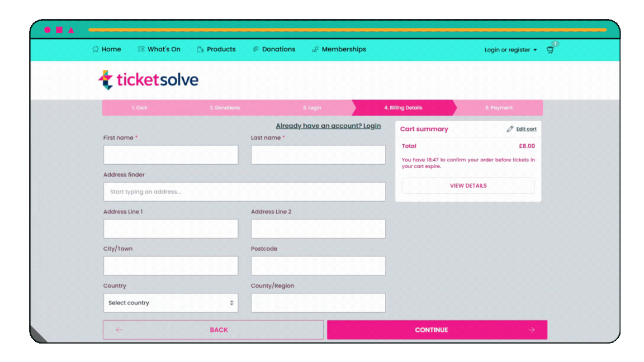
Task: Click the Edit cart pencil icon
Action: click(510, 129)
